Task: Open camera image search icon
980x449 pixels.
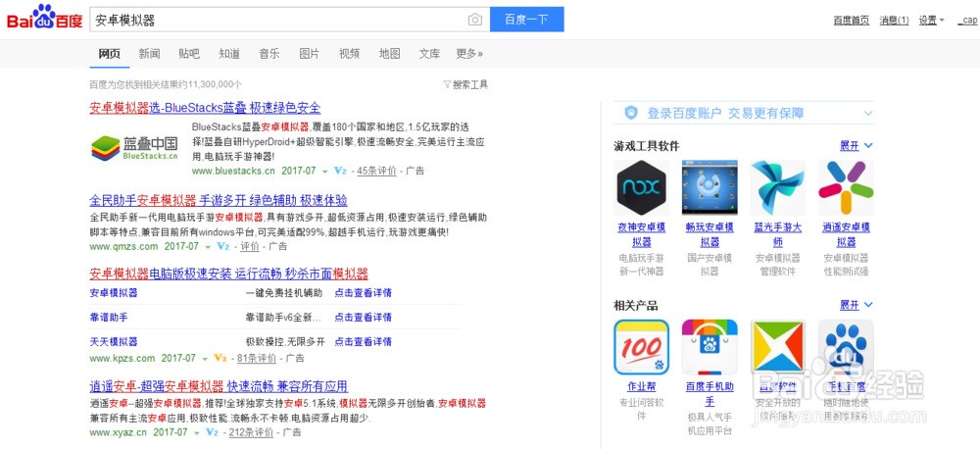Action: pos(475,20)
